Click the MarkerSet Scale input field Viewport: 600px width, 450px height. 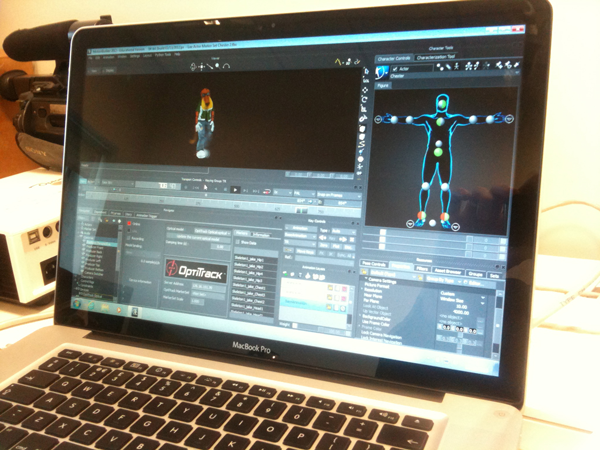[197, 302]
